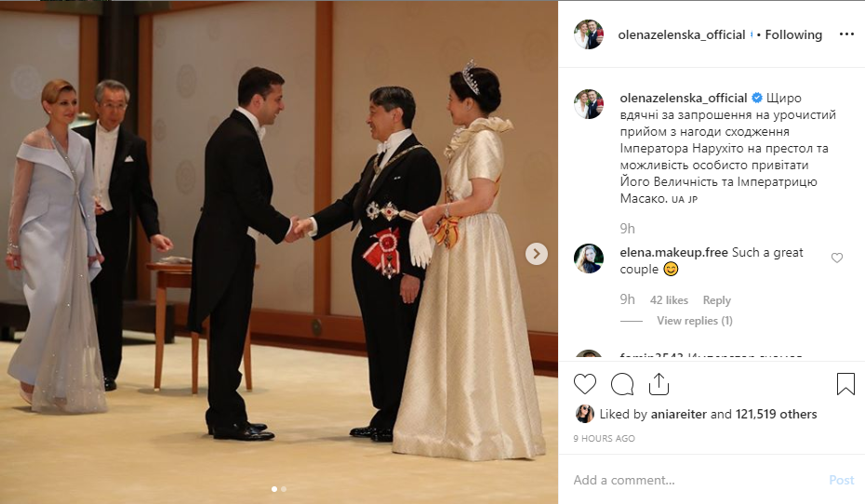Share the post with the share icon
865x504 pixels.
659,384
